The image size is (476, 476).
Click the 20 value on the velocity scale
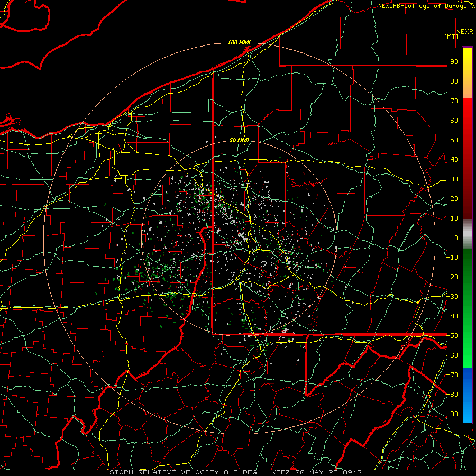click(x=454, y=199)
